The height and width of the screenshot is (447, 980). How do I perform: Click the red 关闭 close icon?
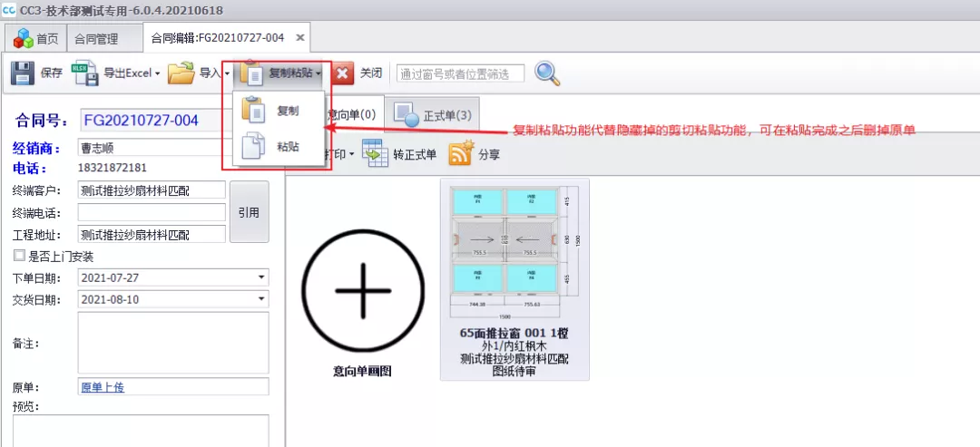point(343,73)
